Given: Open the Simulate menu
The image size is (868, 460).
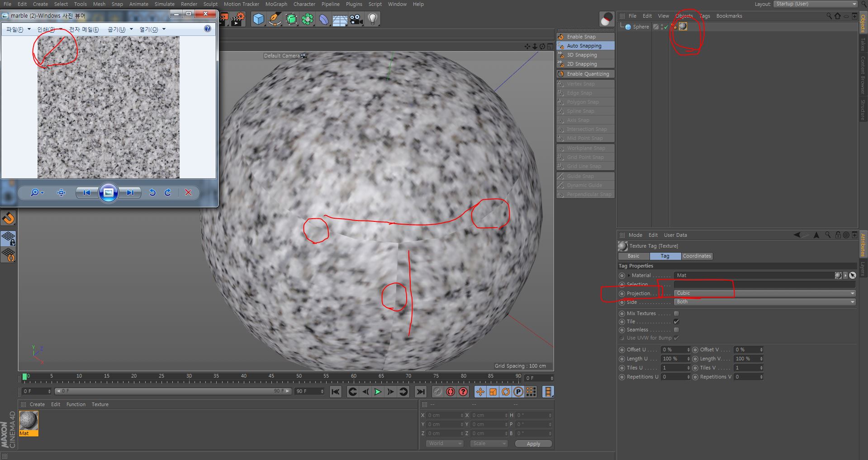Looking at the screenshot, I should (x=165, y=4).
